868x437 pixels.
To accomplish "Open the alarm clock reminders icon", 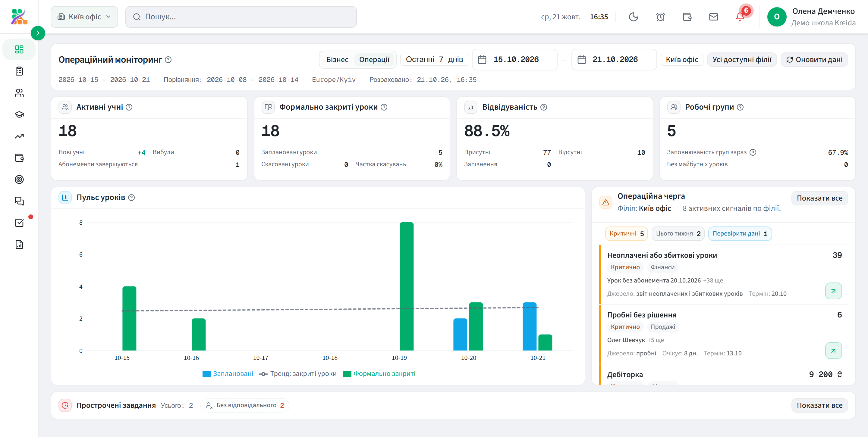I will [660, 17].
